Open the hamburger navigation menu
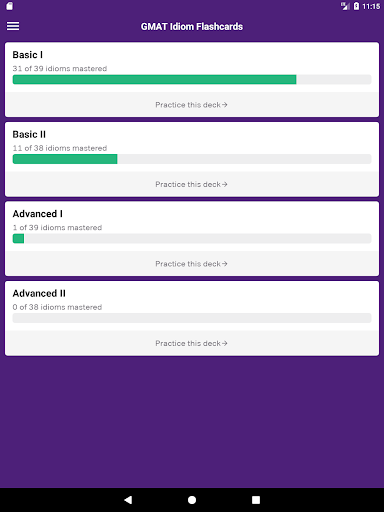The width and height of the screenshot is (384, 512). (13, 26)
